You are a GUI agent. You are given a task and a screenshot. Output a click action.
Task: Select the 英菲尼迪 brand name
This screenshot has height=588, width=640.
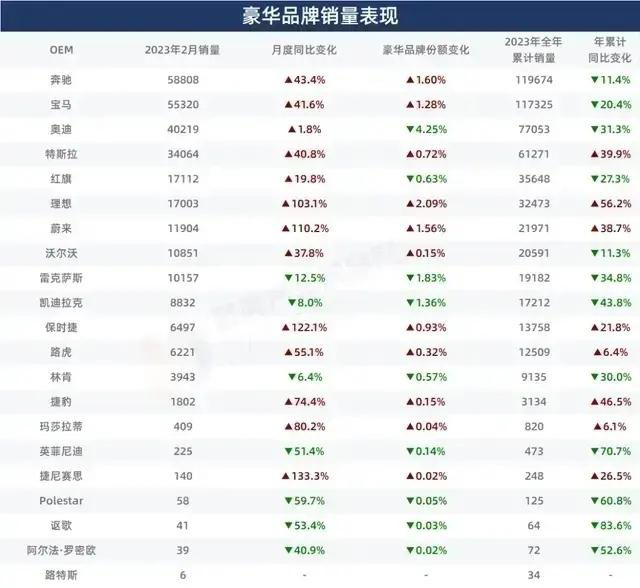click(x=61, y=451)
